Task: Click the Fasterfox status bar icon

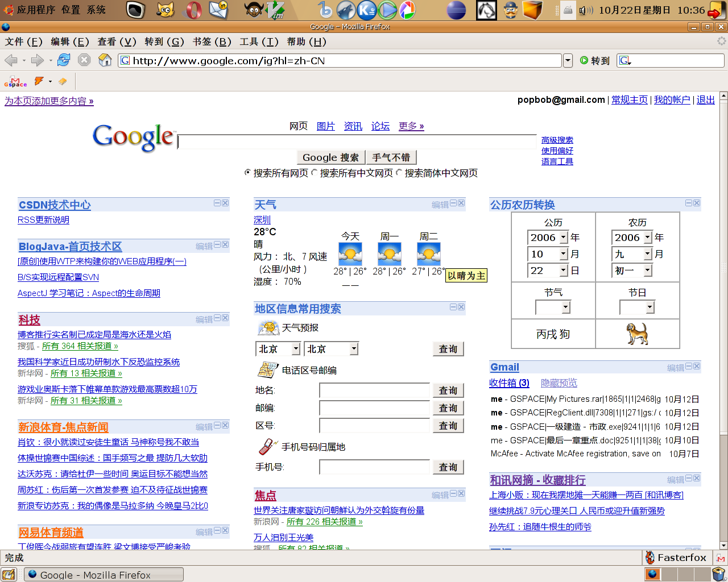Action: tap(676, 558)
